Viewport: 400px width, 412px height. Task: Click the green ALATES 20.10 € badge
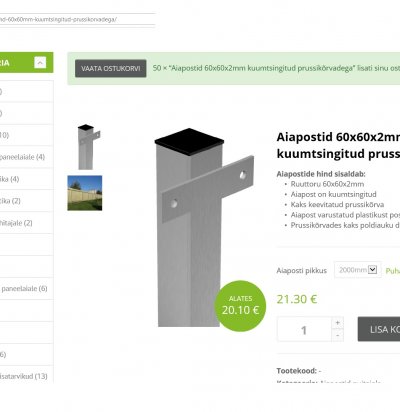[240, 306]
